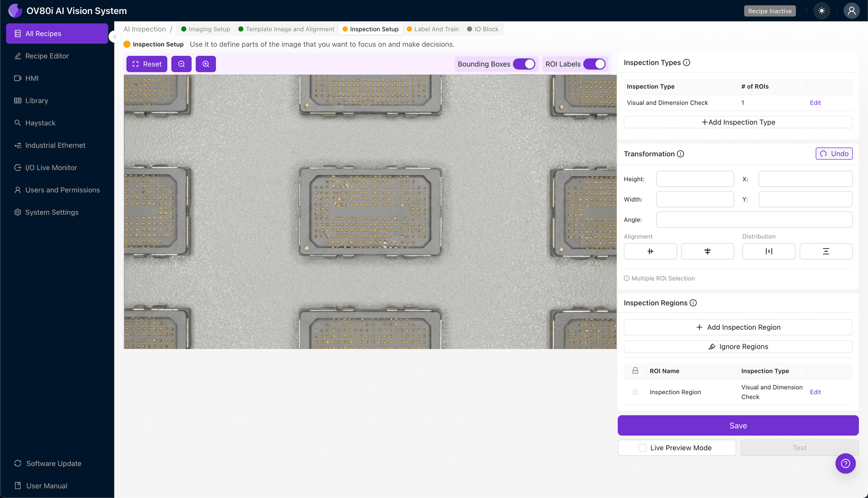The width and height of the screenshot is (868, 498).
Task: Click the help question mark button
Action: coord(845,463)
